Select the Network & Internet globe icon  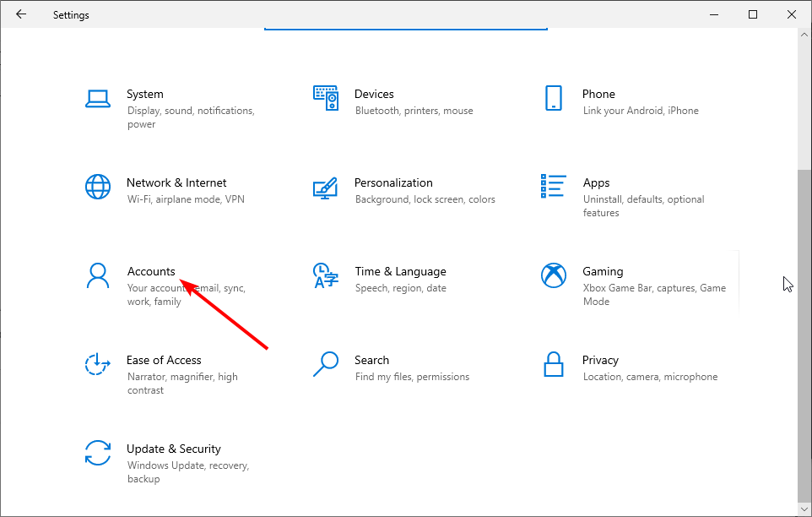[98, 187]
